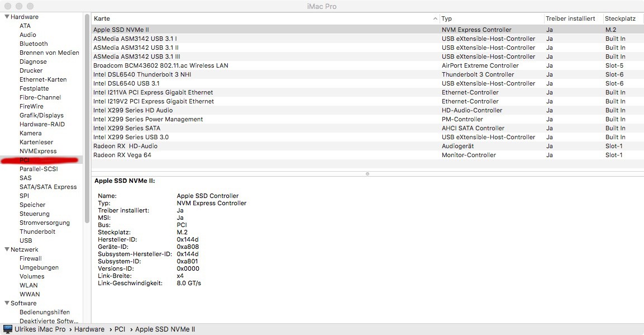
Task: Select Radeon RX Vega 64 row
Action: coord(368,155)
